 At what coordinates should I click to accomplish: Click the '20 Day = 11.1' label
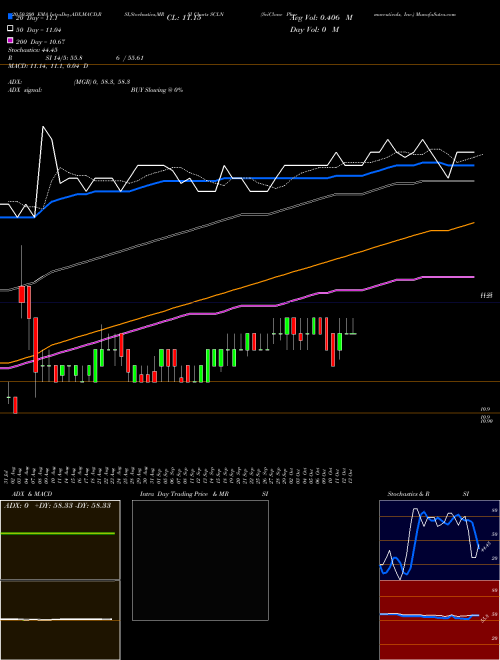click(36, 18)
